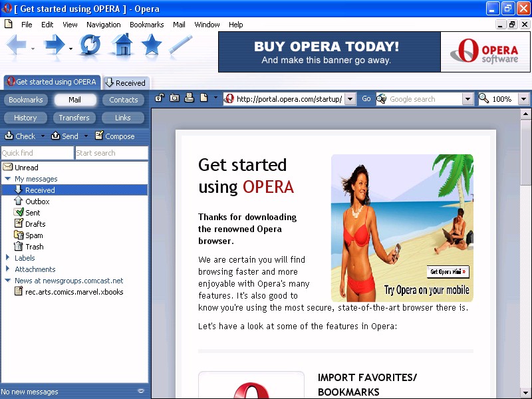Switch to Get started using OPERA tab
Screen dimensions: 532x399
pos(53,82)
